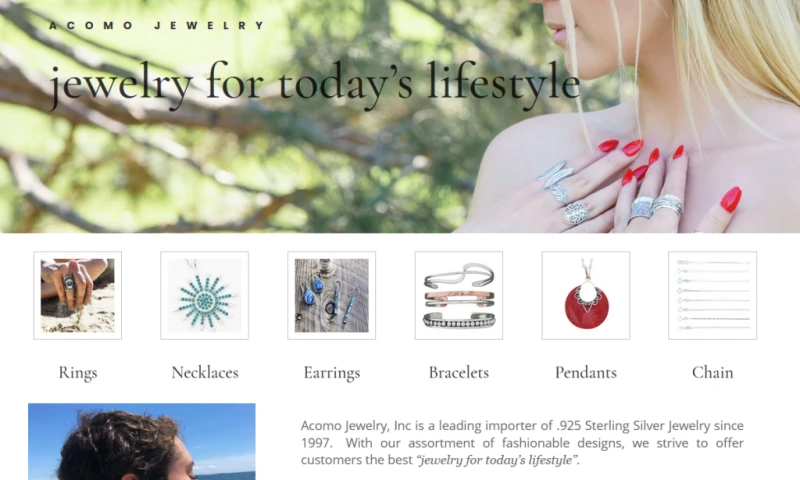Click the italic 'jewelry for today's lifestyle' quote
800x480 pixels.
(498, 460)
